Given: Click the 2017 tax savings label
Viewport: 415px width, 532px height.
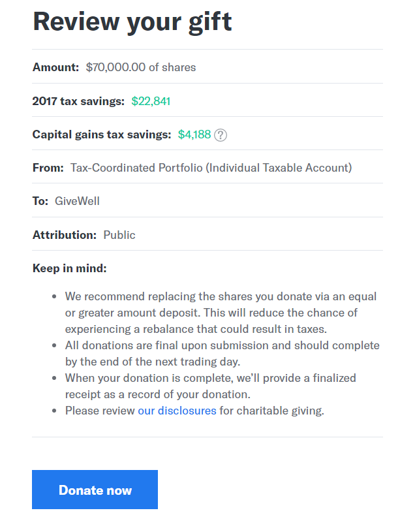Looking at the screenshot, I should tap(78, 101).
